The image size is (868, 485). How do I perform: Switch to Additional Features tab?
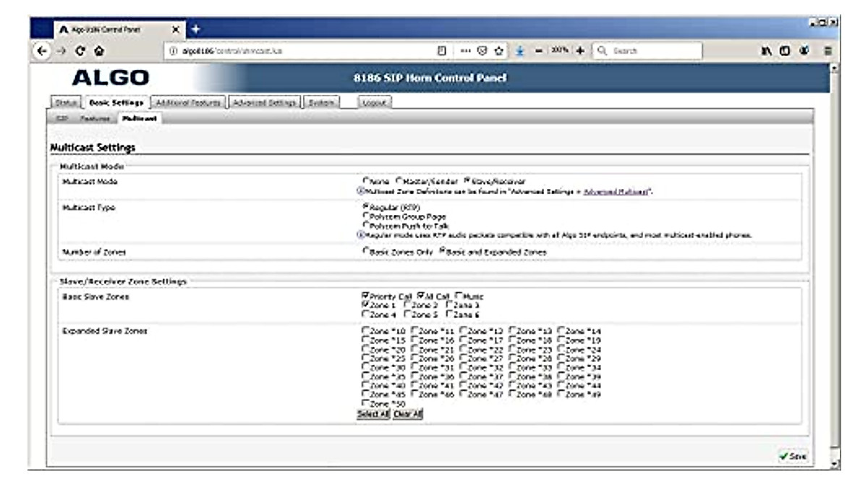click(188, 103)
